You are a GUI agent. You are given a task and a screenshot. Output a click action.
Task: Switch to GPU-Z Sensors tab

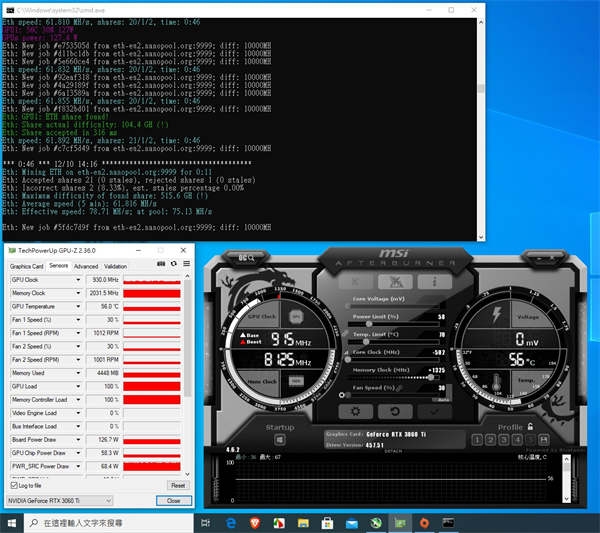point(59,266)
